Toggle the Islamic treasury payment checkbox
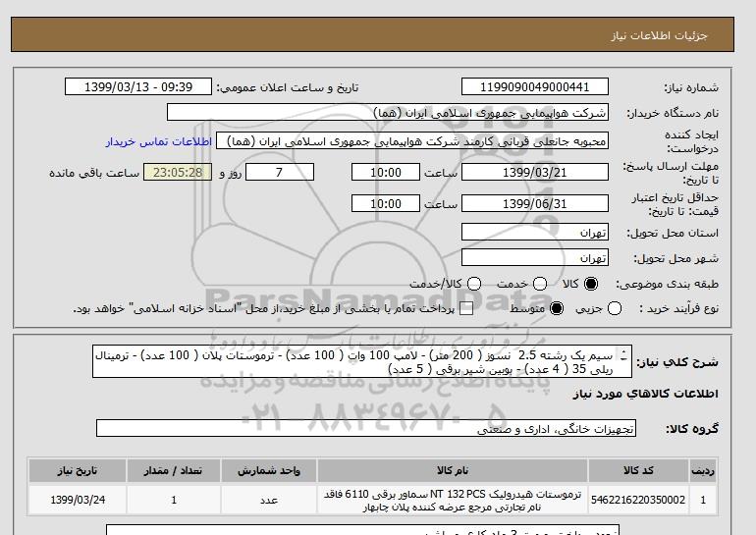 click(x=466, y=309)
